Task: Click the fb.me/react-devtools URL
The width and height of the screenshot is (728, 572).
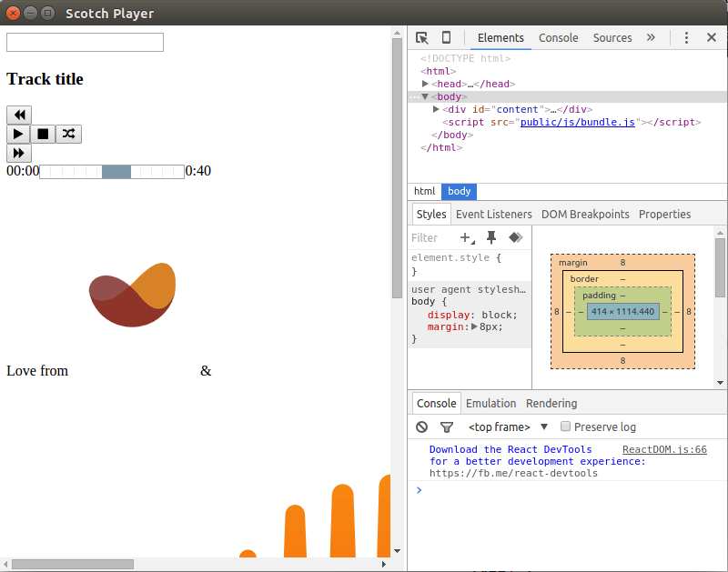Action: 513,473
